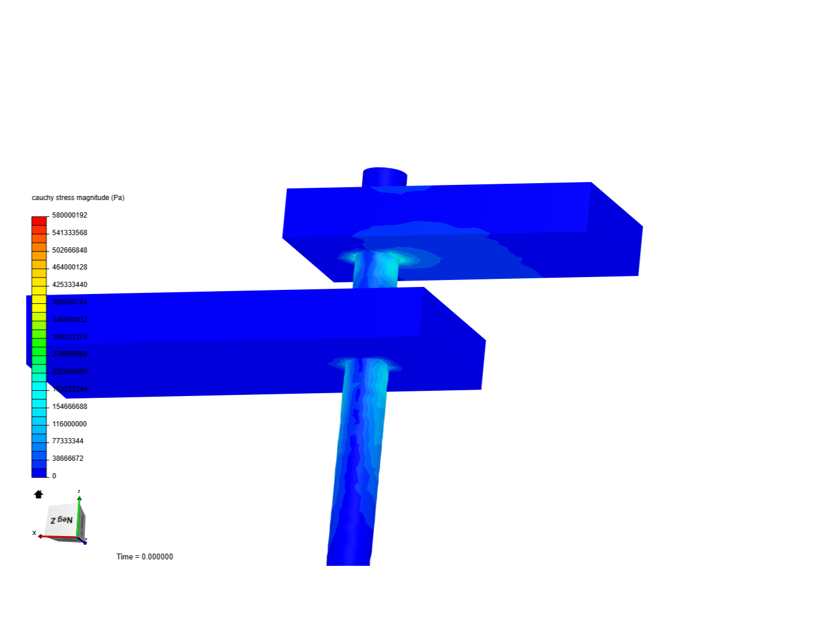Click the legend maximum value 580000192
Viewport: 840px width, 630px height.
pos(69,215)
